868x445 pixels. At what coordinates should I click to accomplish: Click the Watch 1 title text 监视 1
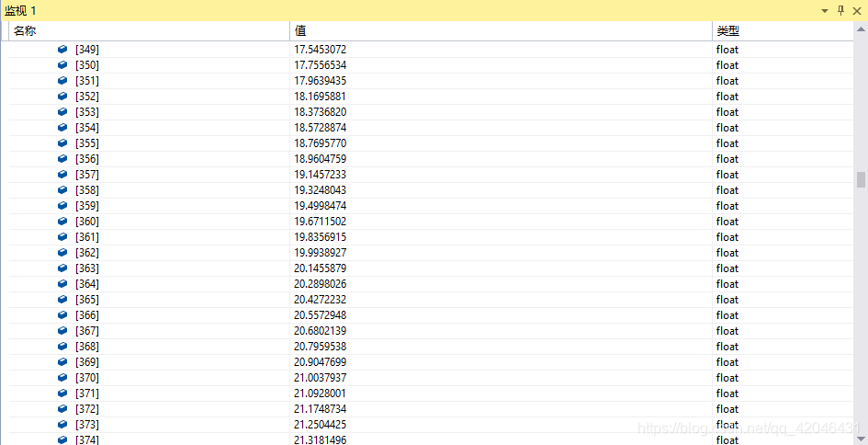point(20,10)
